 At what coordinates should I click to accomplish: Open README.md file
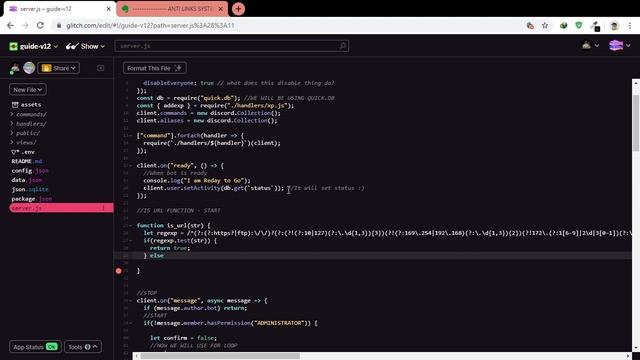tap(27, 161)
